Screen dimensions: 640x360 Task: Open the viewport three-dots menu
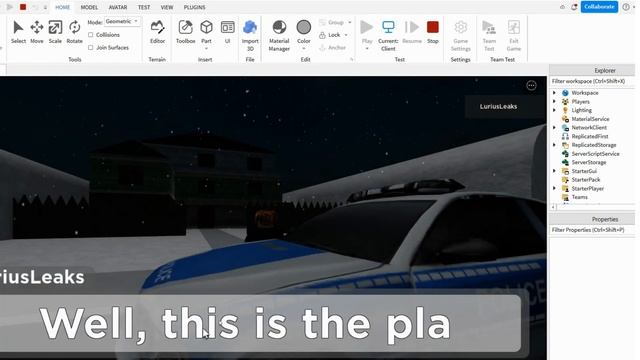point(531,86)
